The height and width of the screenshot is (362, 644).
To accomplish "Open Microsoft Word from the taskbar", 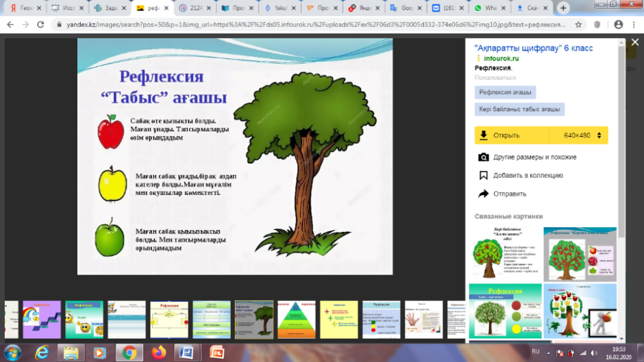I will pyautogui.click(x=187, y=352).
